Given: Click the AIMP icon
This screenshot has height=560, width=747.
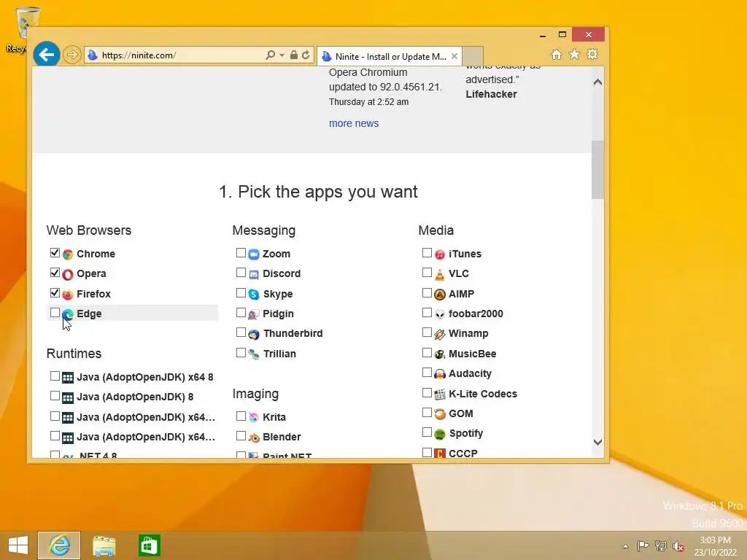Looking at the screenshot, I should coord(440,295).
